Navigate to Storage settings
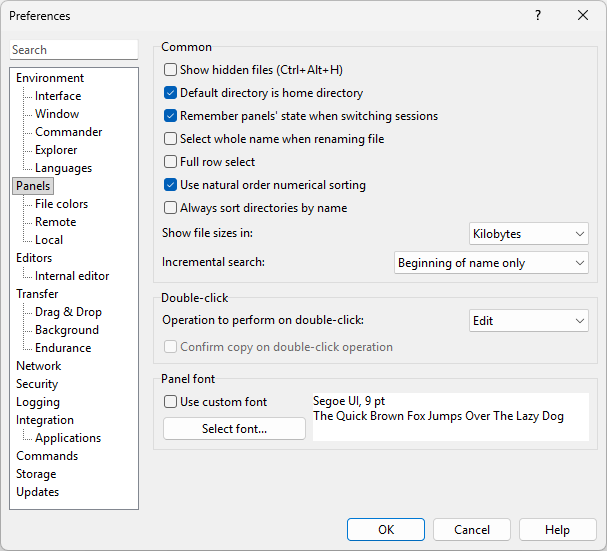 [36, 474]
